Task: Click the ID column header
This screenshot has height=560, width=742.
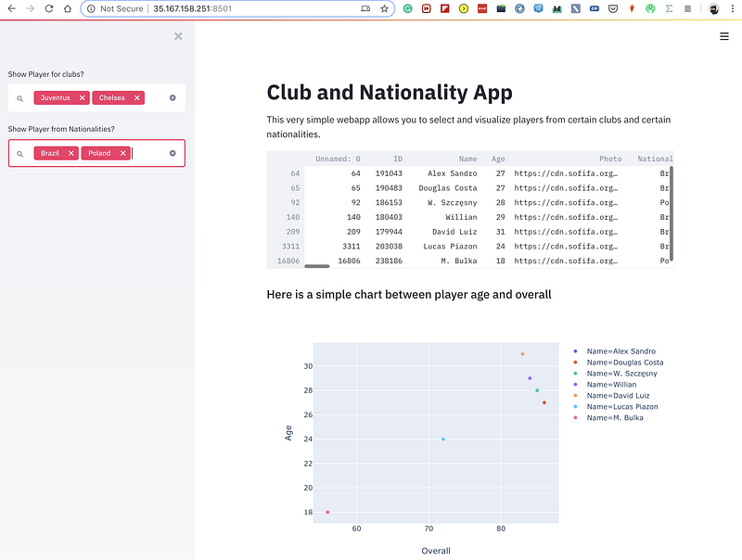Action: [x=398, y=159]
